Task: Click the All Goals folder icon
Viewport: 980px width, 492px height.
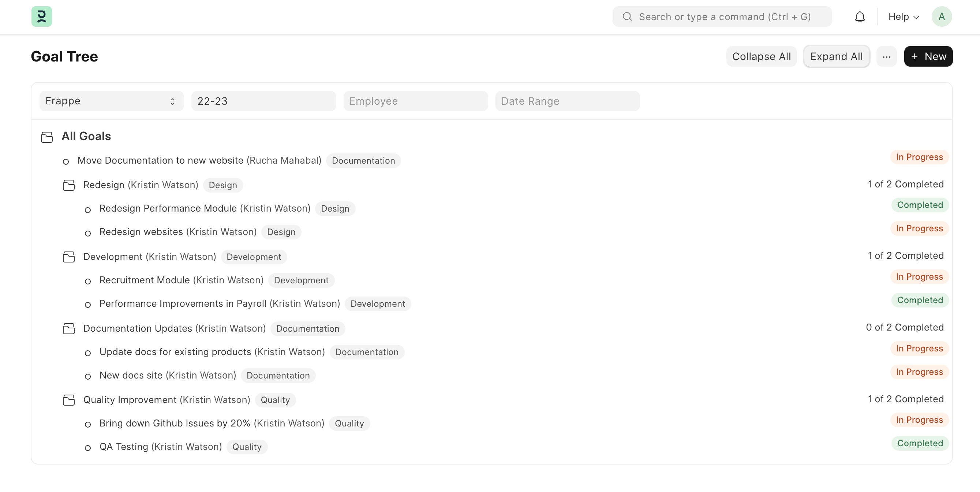Action: pyautogui.click(x=47, y=137)
